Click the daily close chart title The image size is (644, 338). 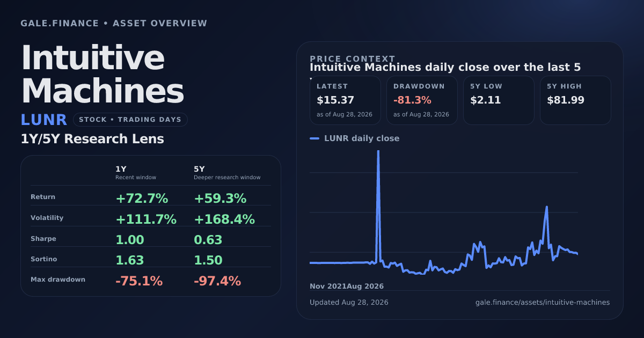pyautogui.click(x=445, y=68)
